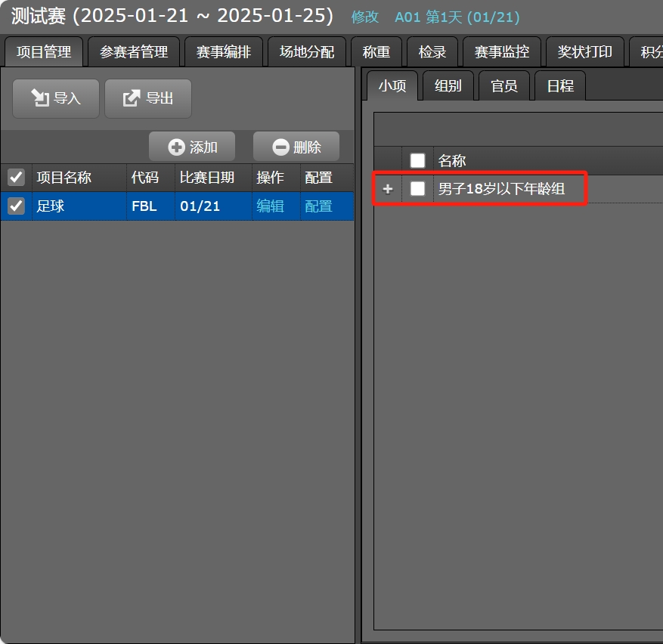Switch to the 赛事编排 tab
Viewport: 663px width, 644px height.
click(x=224, y=52)
